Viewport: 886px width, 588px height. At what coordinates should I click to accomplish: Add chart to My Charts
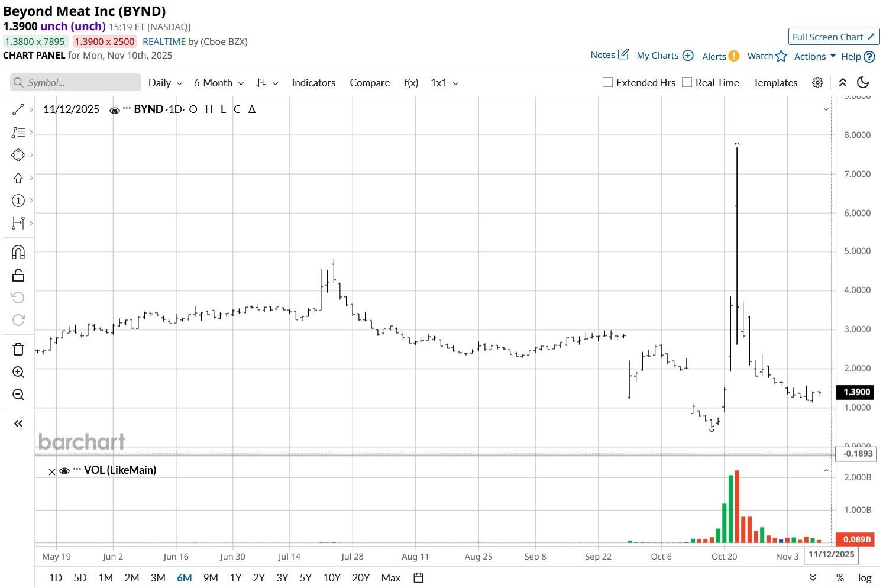coord(665,56)
